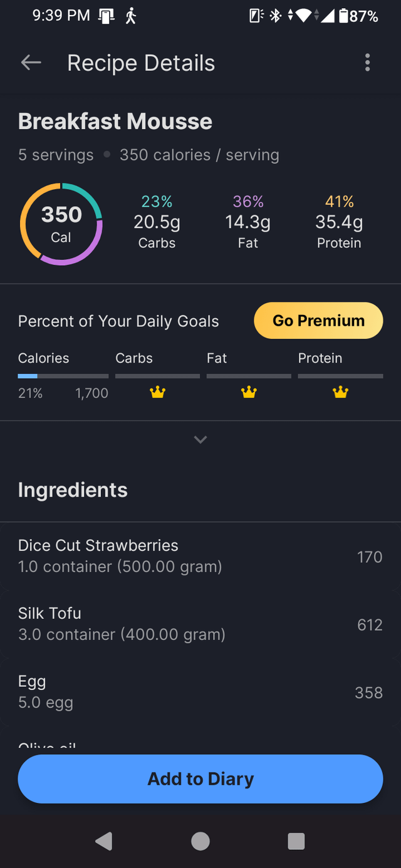Tap the back arrow icon

pyautogui.click(x=31, y=63)
